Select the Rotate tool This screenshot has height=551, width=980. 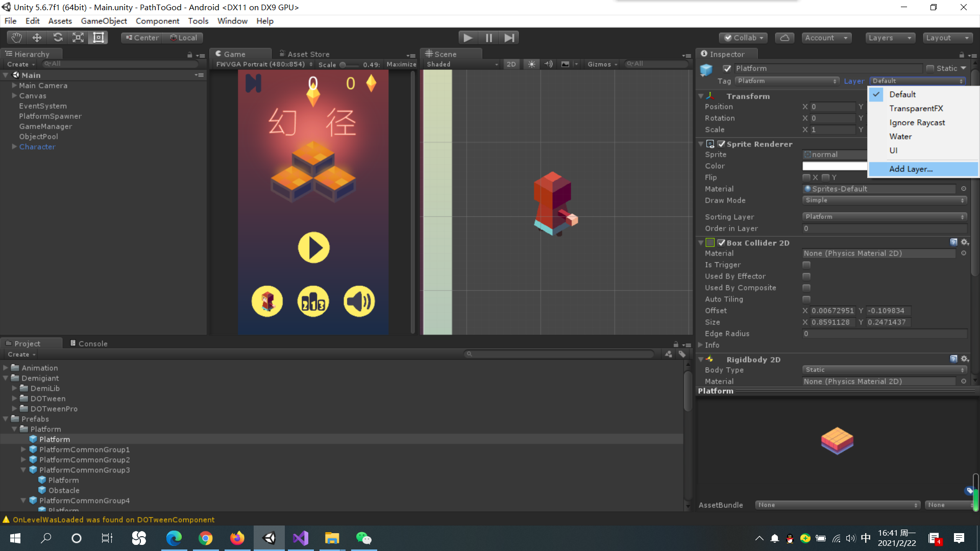point(58,37)
